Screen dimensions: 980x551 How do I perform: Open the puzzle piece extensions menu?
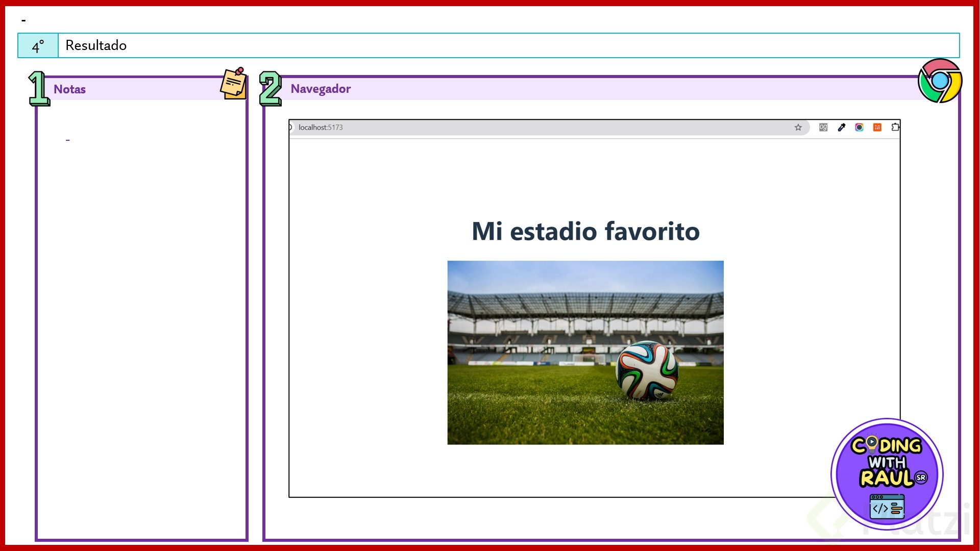[x=895, y=128]
